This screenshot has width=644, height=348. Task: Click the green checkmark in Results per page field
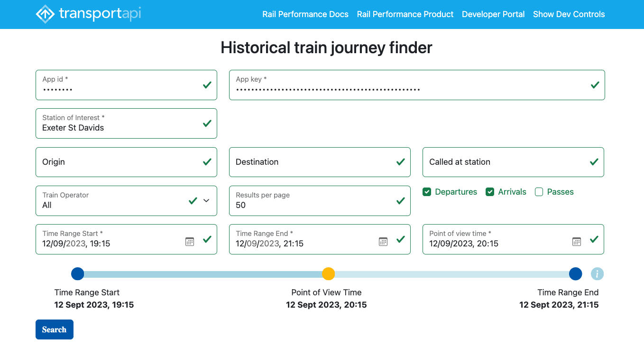coord(401,201)
